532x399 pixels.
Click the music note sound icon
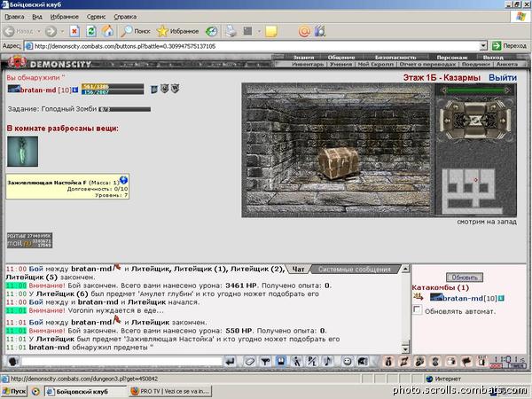327,362
